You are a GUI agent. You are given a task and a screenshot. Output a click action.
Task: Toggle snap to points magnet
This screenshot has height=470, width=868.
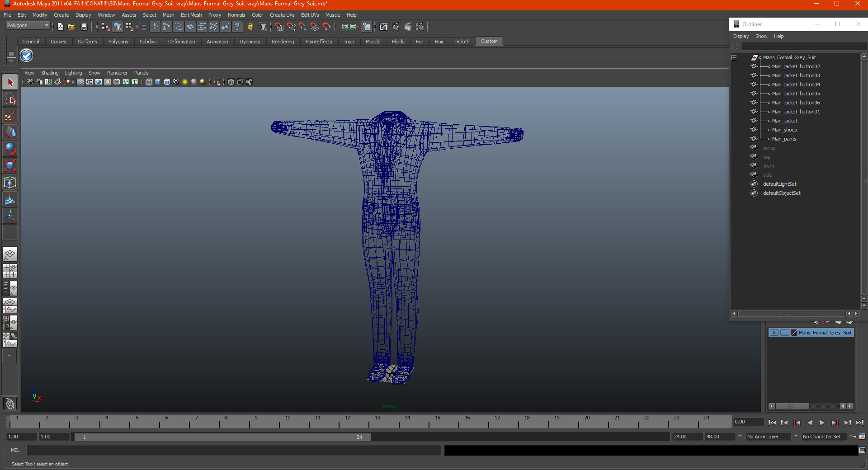[302, 27]
